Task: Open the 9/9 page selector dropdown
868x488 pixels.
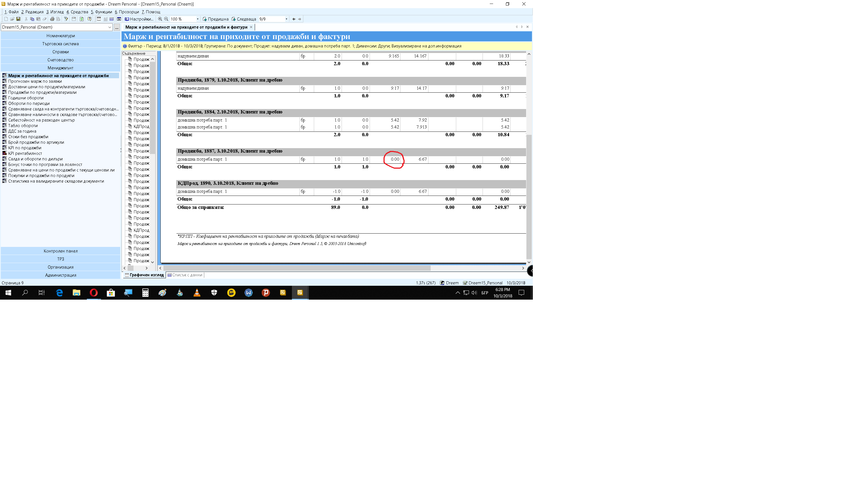Action: tap(286, 19)
